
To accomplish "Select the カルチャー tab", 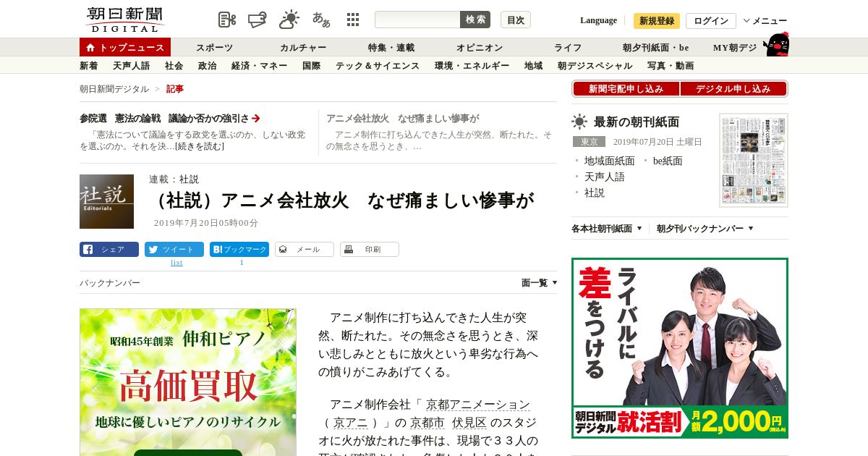I will pyautogui.click(x=303, y=48).
